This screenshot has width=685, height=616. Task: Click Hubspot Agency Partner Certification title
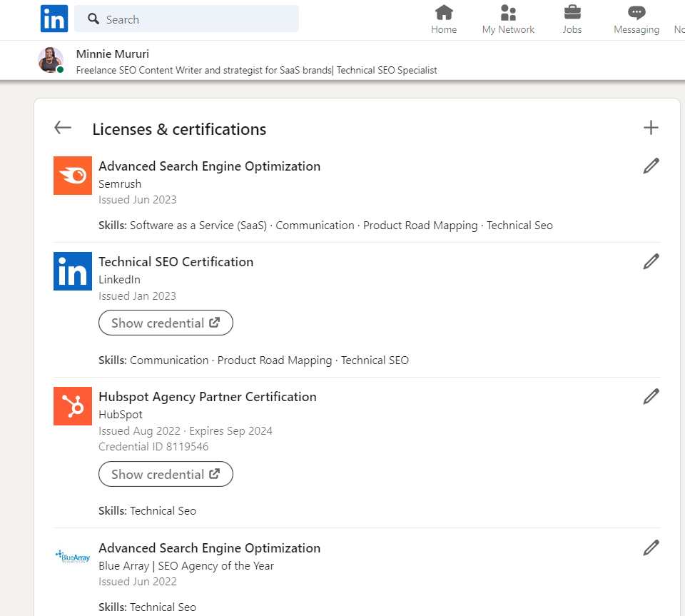coord(208,397)
